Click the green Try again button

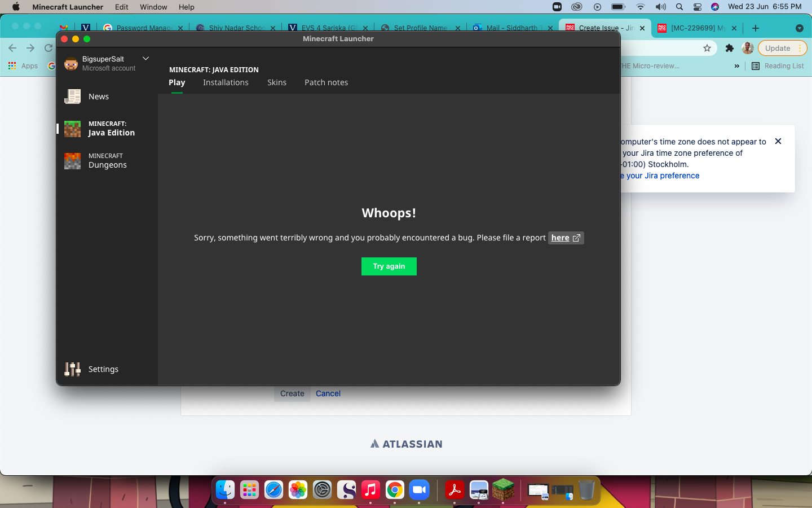pyautogui.click(x=389, y=266)
